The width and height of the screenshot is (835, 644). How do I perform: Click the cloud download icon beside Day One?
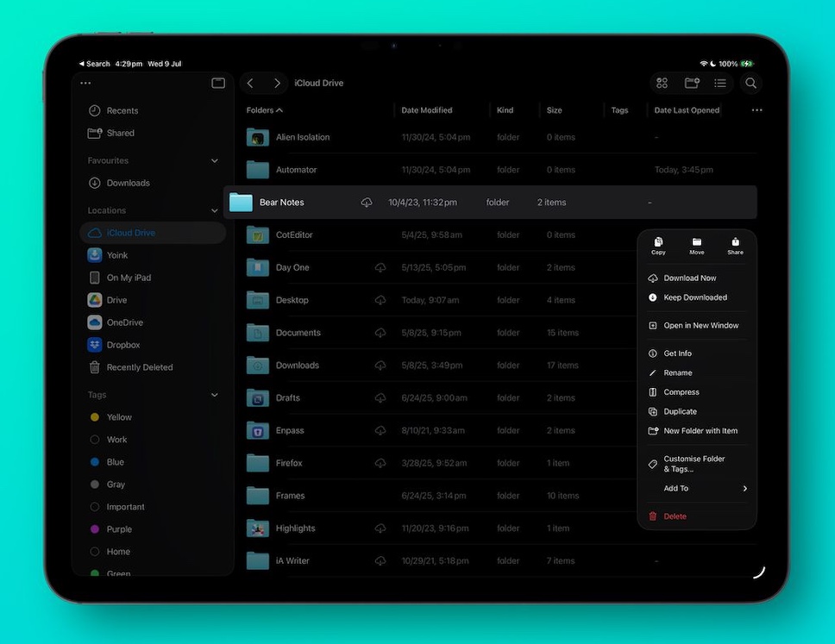[380, 268]
